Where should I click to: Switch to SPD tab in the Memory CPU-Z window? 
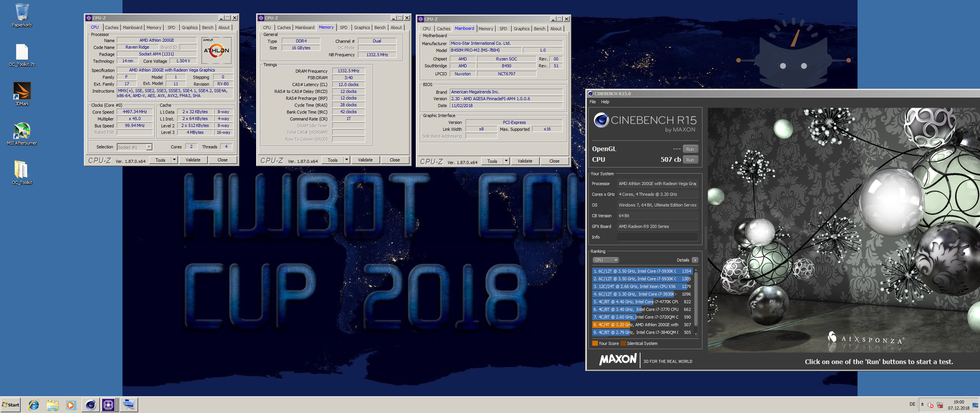(x=343, y=28)
